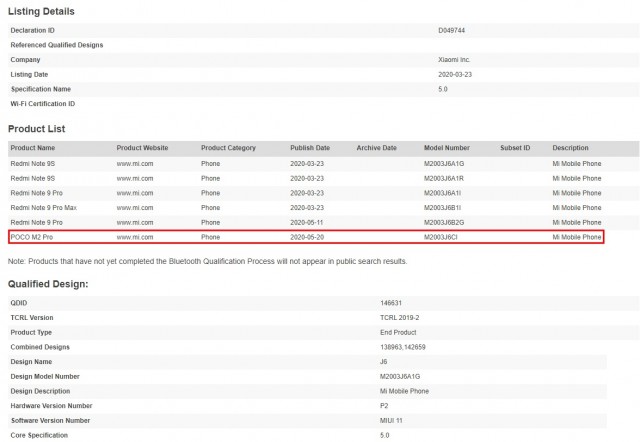The image size is (640, 442).
Task: Open www.mi.com link in Redmi Note 9 Pro Max row
Action: (135, 208)
